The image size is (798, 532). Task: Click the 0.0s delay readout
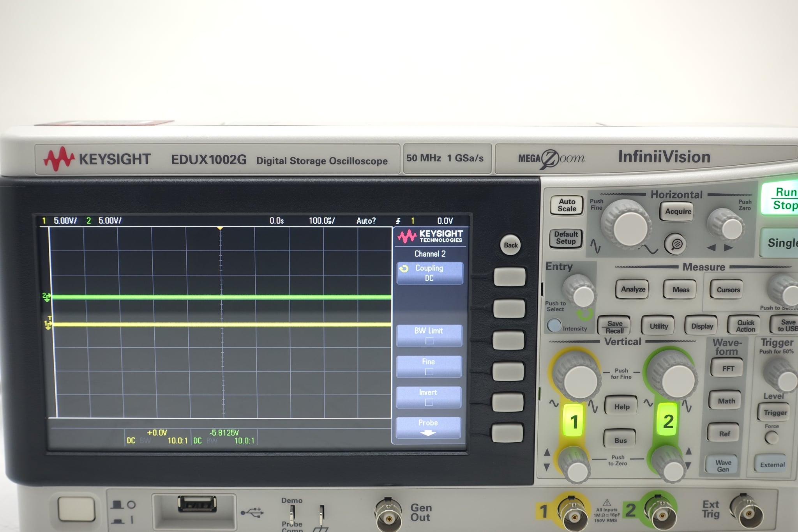tap(277, 221)
